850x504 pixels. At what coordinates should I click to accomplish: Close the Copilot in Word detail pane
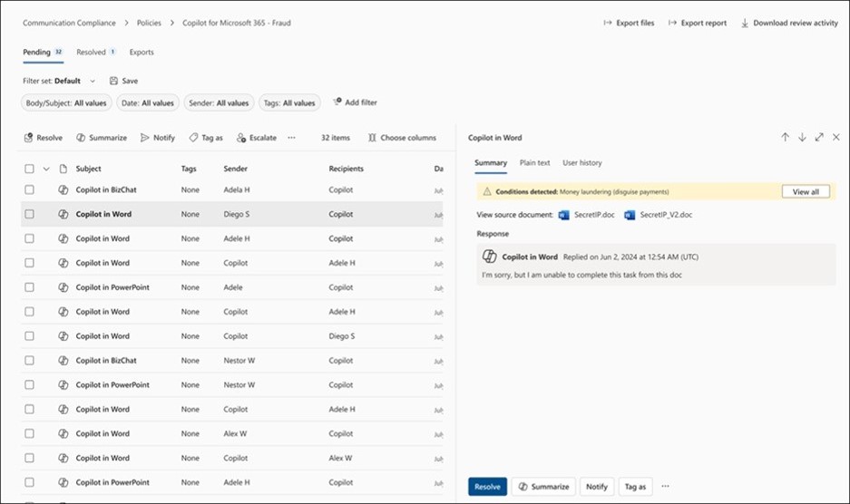(x=835, y=137)
